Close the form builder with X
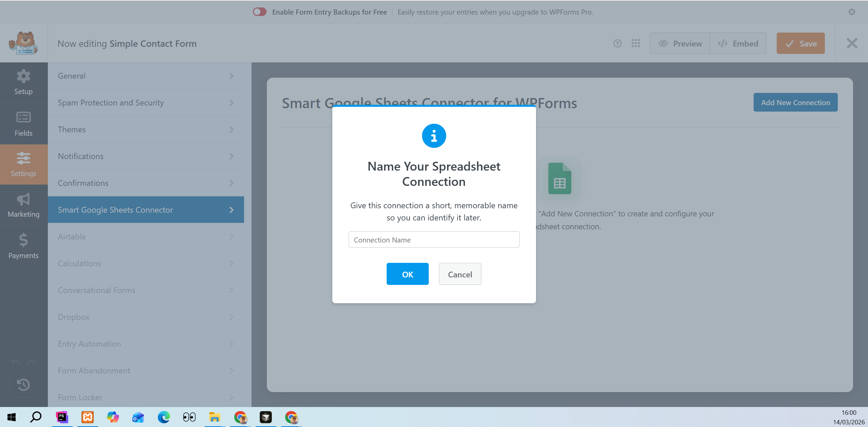Image resolution: width=868 pixels, height=427 pixels. (x=852, y=43)
